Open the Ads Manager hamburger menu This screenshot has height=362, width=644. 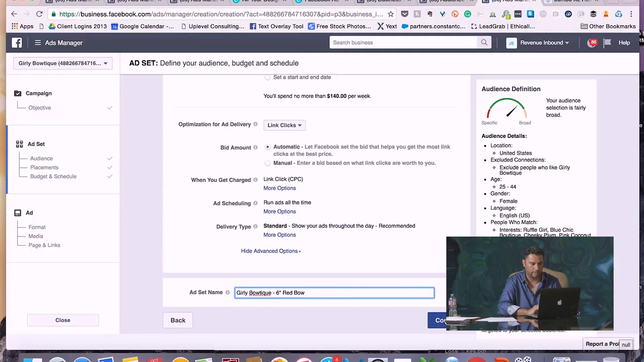click(38, 43)
